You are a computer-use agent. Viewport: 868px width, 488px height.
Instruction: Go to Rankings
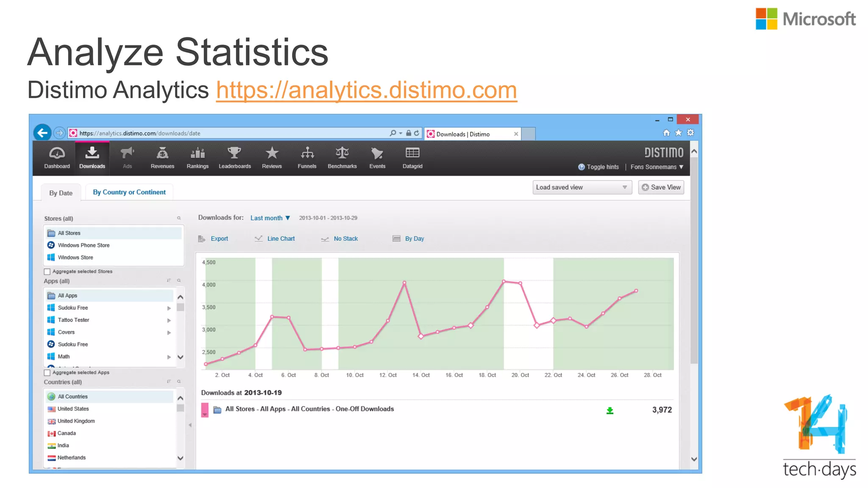[198, 158]
